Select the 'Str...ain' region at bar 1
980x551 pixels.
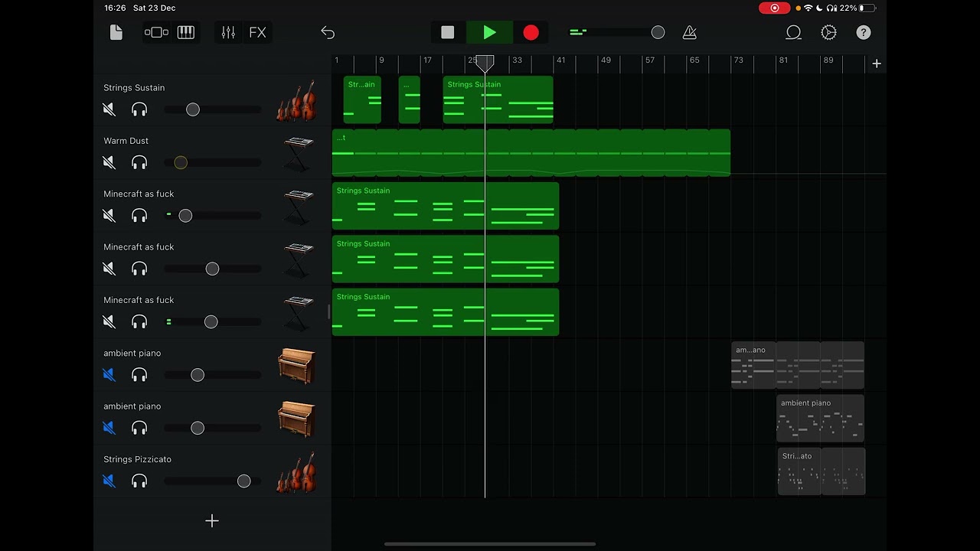[362, 100]
